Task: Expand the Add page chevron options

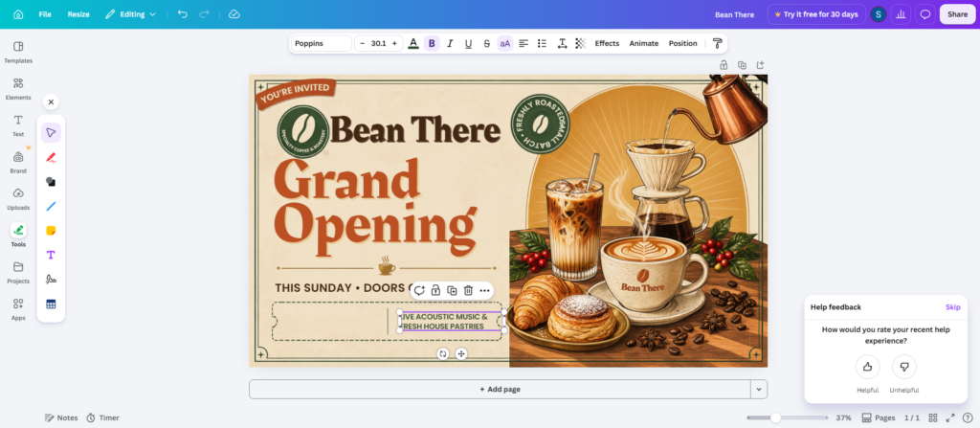Action: [759, 389]
